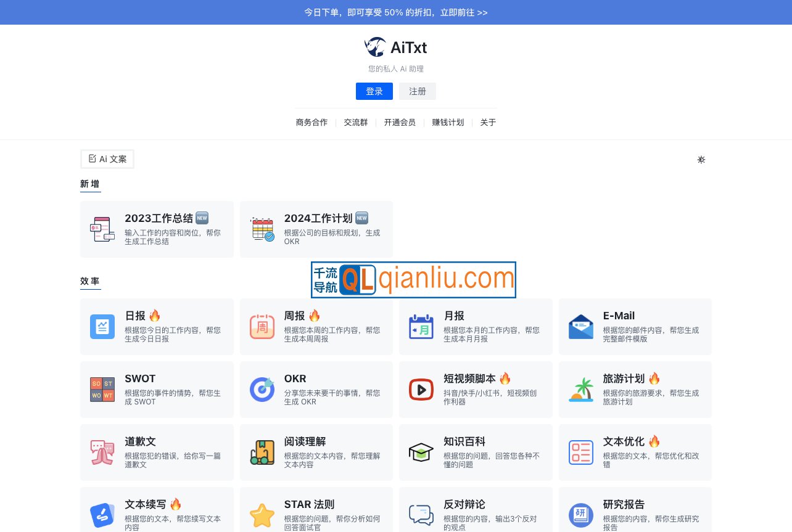Click the OKR target icon
The width and height of the screenshot is (792, 532).
point(262,390)
